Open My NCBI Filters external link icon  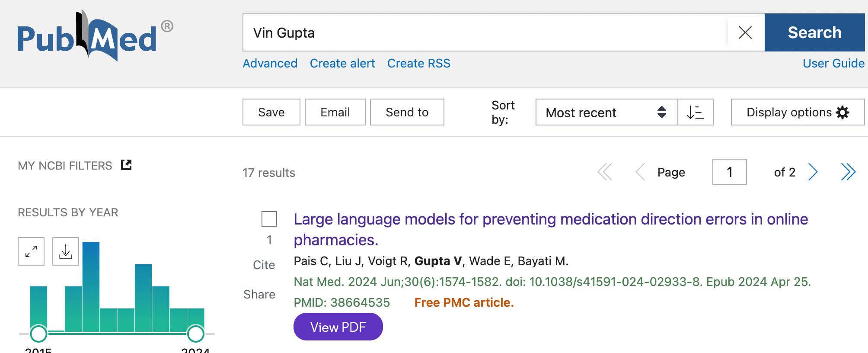[x=126, y=165]
